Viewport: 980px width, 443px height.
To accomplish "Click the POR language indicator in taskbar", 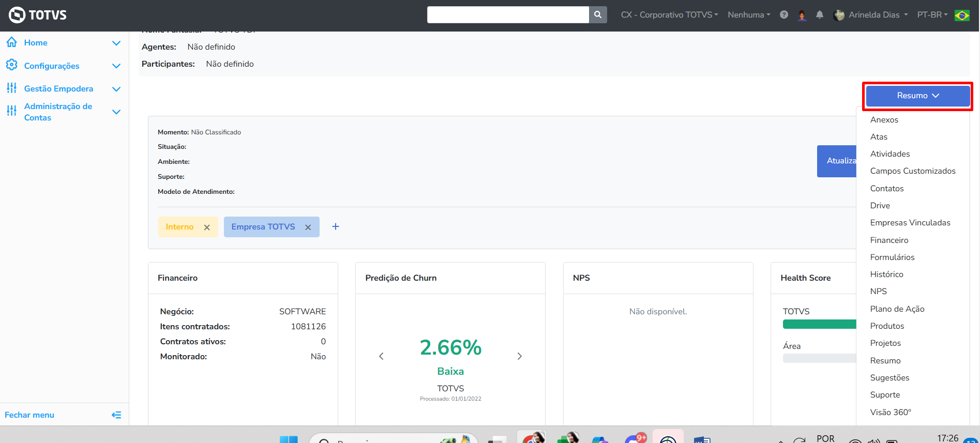I will click(x=825, y=438).
